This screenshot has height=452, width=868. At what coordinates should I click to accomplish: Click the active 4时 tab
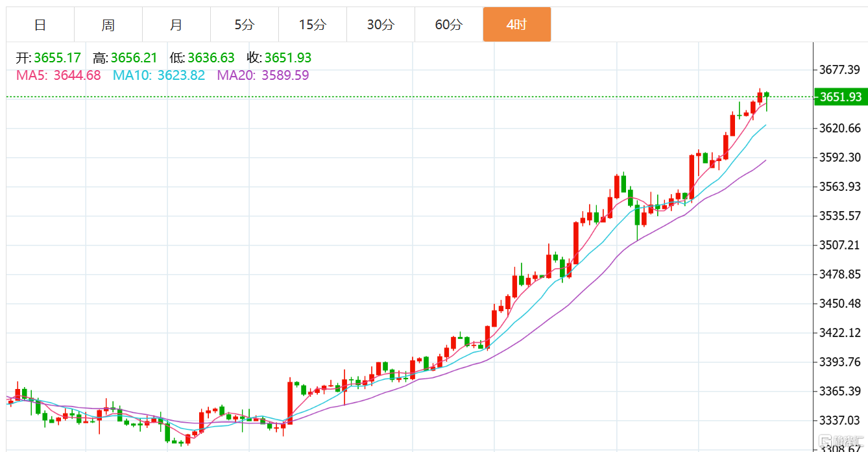517,25
